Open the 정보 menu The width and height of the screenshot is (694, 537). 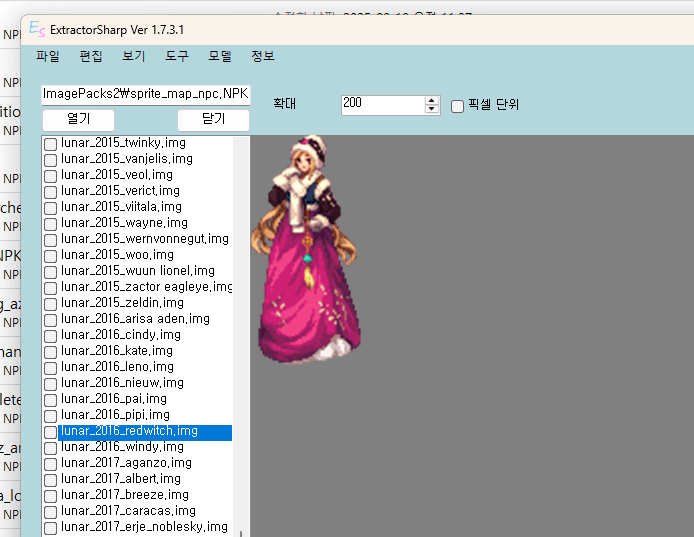pyautogui.click(x=263, y=57)
